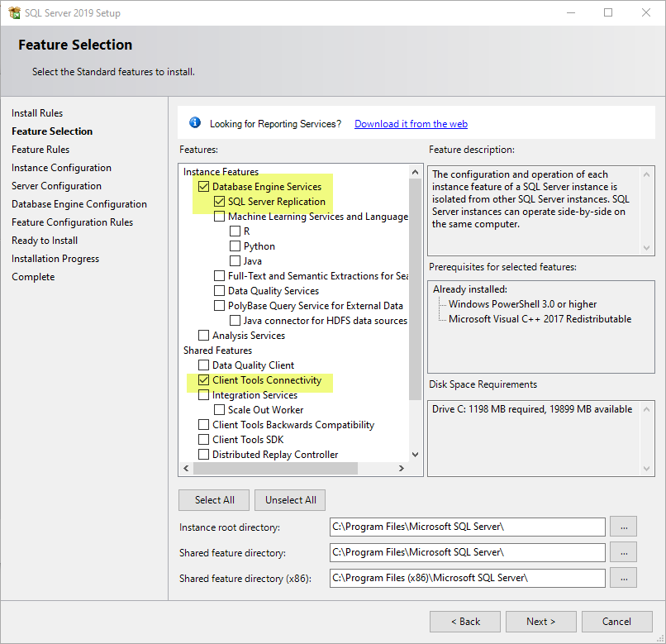The height and width of the screenshot is (644, 666).
Task: Browse for shared feature directory (x86)
Action: tap(624, 578)
